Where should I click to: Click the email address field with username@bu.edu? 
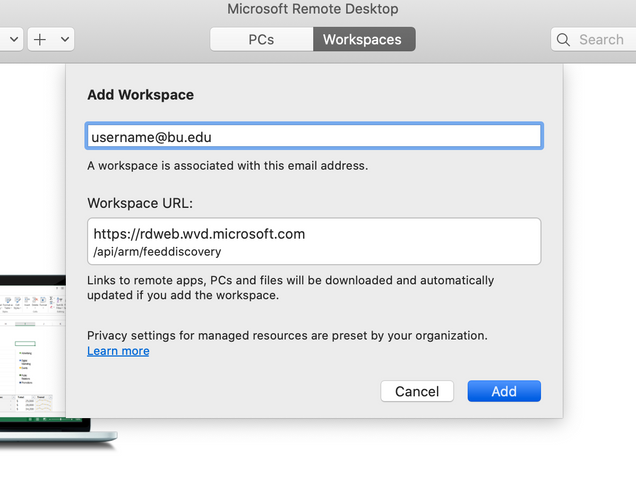[314, 136]
